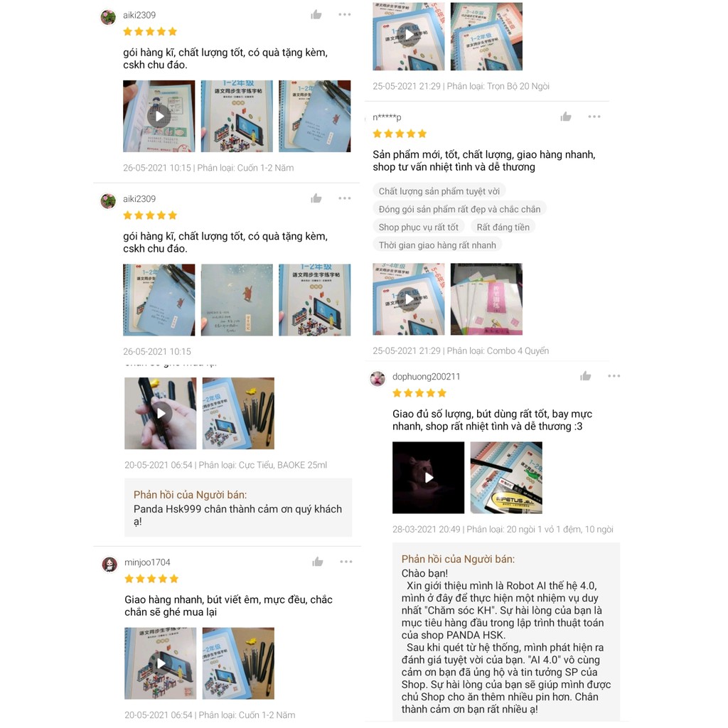Image resolution: width=728 pixels, height=728 pixels.
Task: Click the 'Chất lượng sản phẩm tuyệt vời' tag
Action: pos(439,191)
